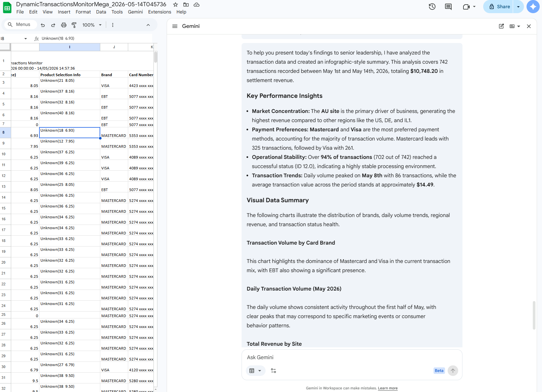542x392 pixels.
Task: Select cell Unknown(27 6.79)
Action: coord(70,367)
